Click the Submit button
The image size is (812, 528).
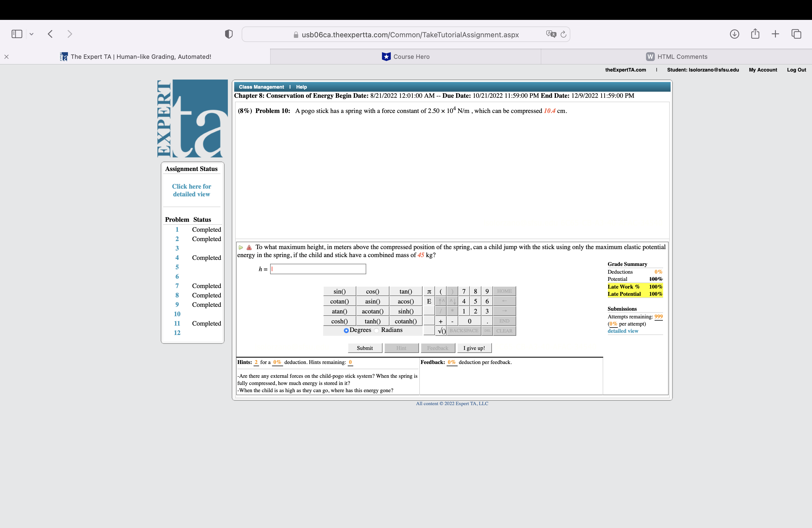tap(365, 348)
